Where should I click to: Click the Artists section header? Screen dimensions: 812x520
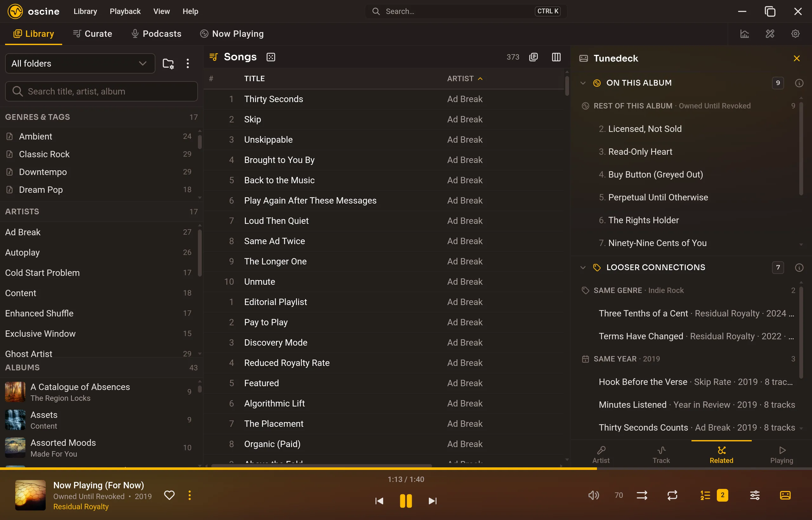tap(101, 212)
